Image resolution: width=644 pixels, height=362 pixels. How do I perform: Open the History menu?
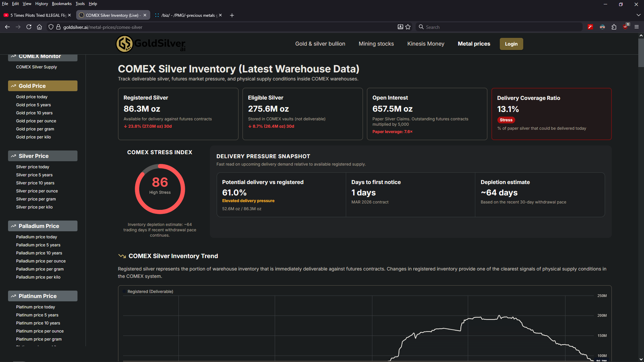click(41, 4)
